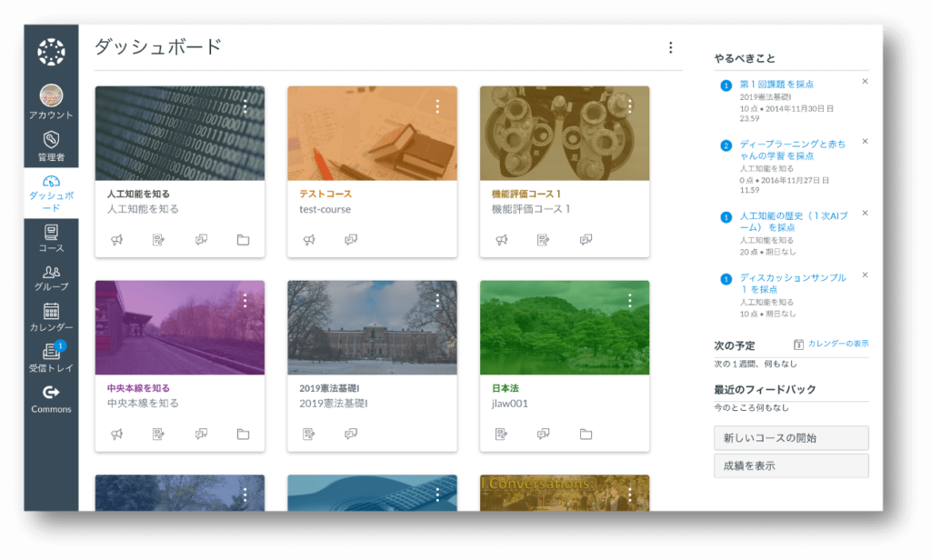This screenshot has height=560, width=931.
Task: Open assignments for 機能評価コース1
Action: [544, 240]
